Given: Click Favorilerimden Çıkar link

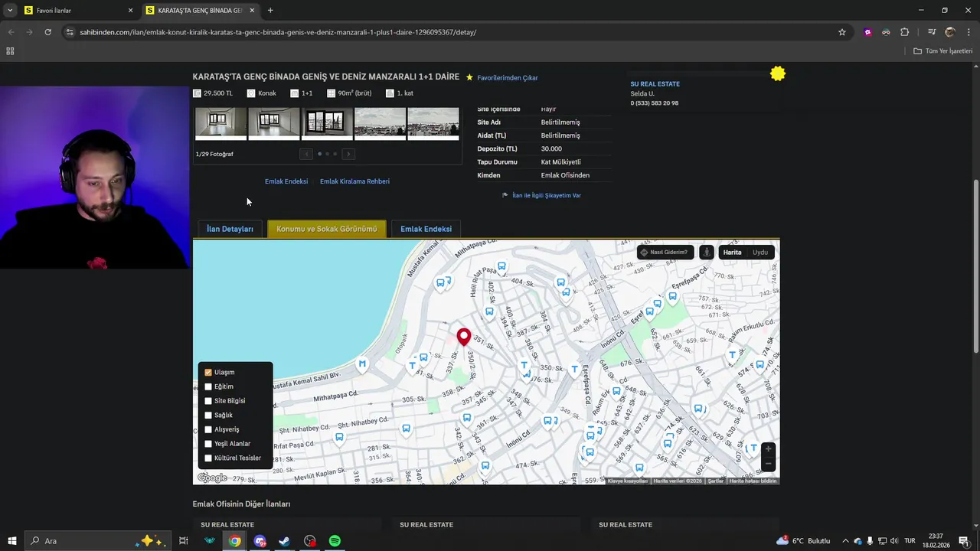Looking at the screenshot, I should click(x=508, y=78).
